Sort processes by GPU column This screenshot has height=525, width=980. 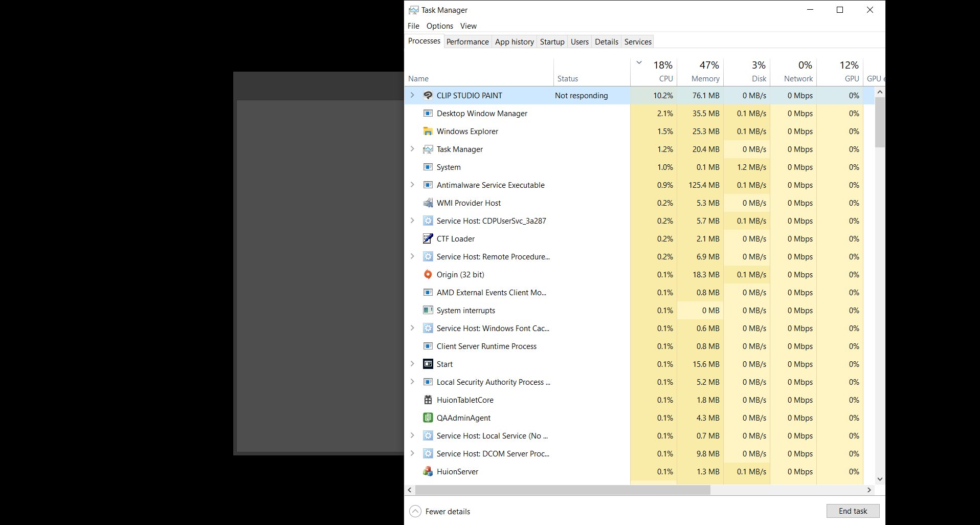tap(840, 72)
